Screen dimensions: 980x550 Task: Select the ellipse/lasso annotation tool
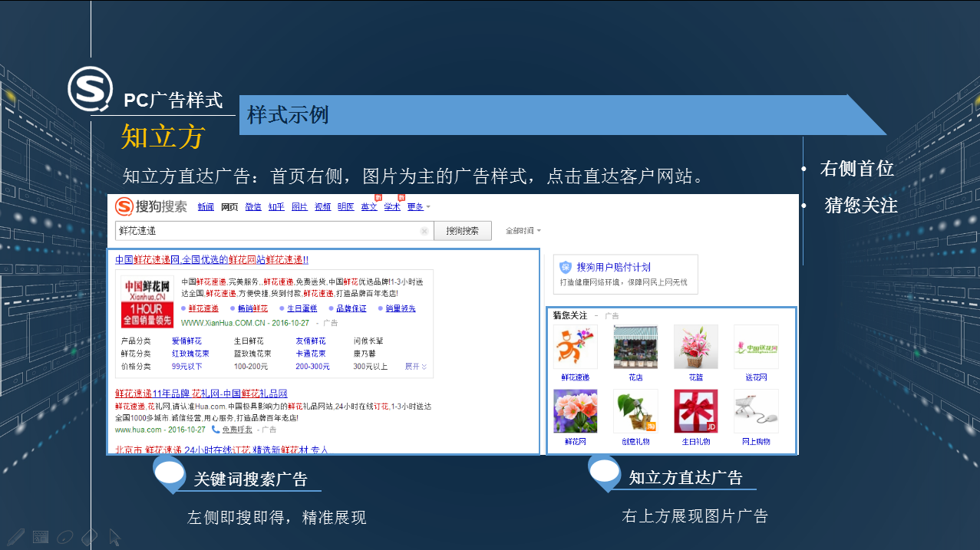pyautogui.click(x=65, y=537)
